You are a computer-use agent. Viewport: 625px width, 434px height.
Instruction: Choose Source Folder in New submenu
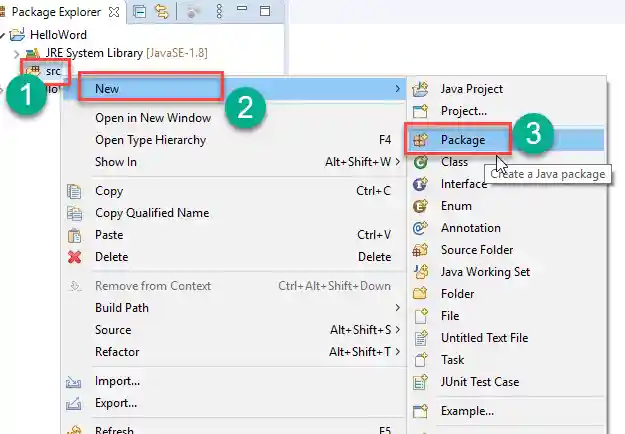[x=477, y=250]
